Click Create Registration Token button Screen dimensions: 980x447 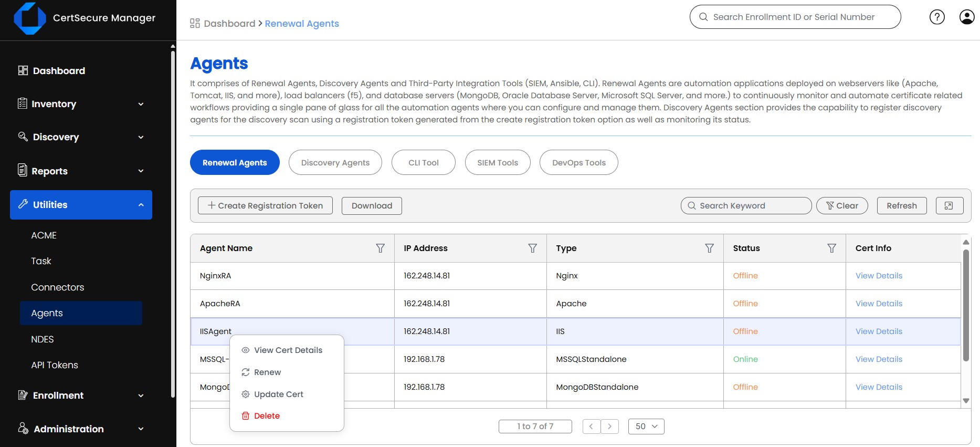coord(265,205)
